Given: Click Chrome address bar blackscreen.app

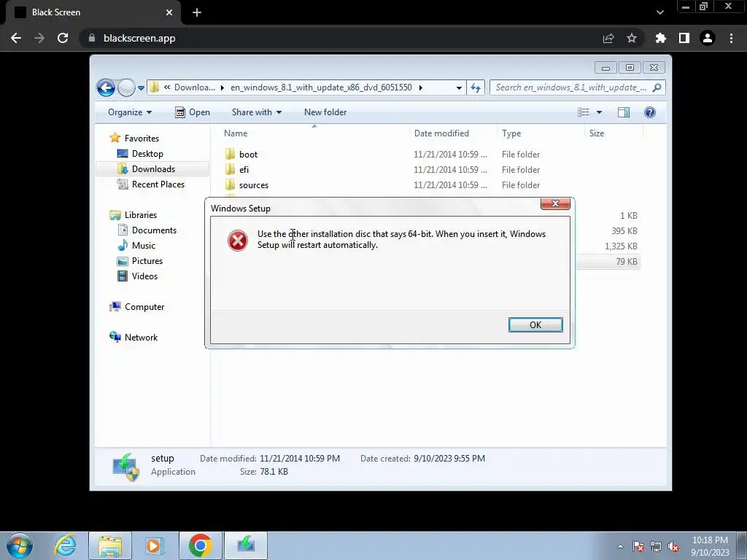Looking at the screenshot, I should click(x=139, y=38).
